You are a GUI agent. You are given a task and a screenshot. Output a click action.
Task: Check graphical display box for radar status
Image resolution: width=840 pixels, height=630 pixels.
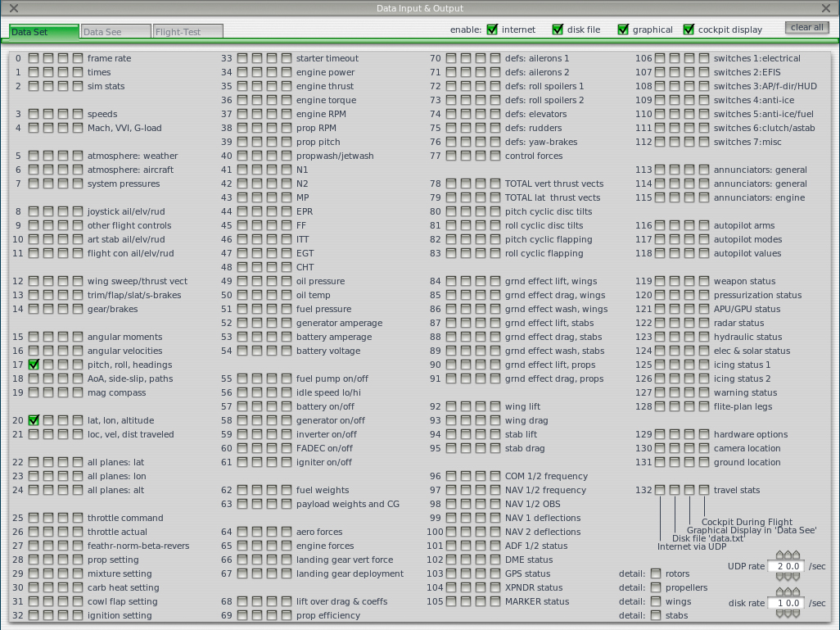(x=689, y=323)
